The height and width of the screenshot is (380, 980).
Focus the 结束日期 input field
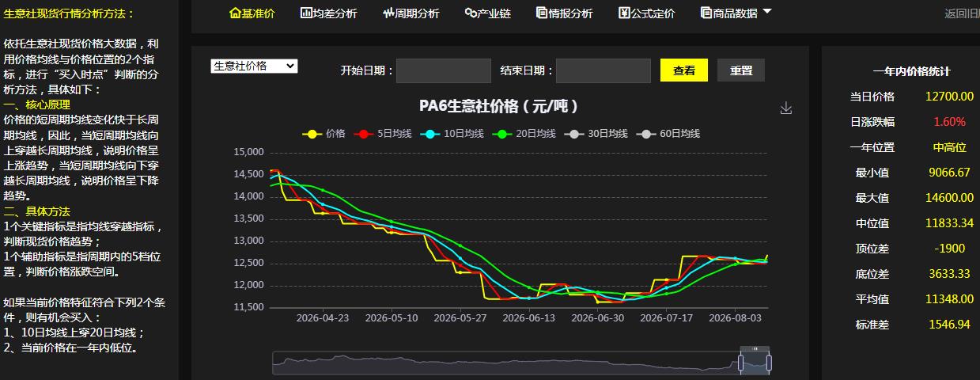[x=603, y=70]
